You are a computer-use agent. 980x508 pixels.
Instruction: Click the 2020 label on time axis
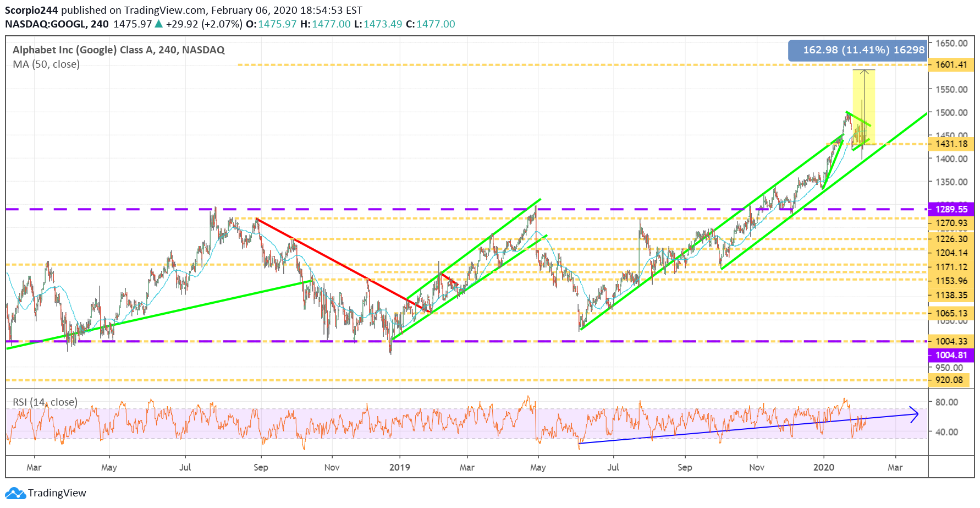click(x=824, y=467)
